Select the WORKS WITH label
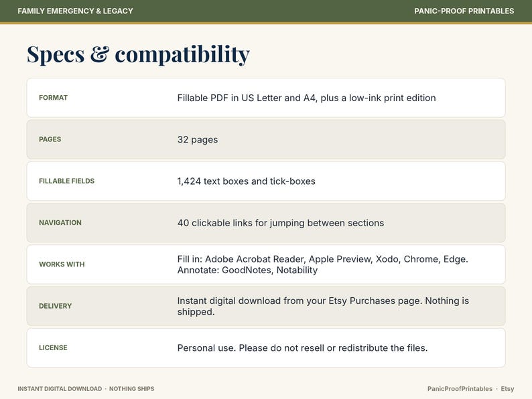 [62, 264]
